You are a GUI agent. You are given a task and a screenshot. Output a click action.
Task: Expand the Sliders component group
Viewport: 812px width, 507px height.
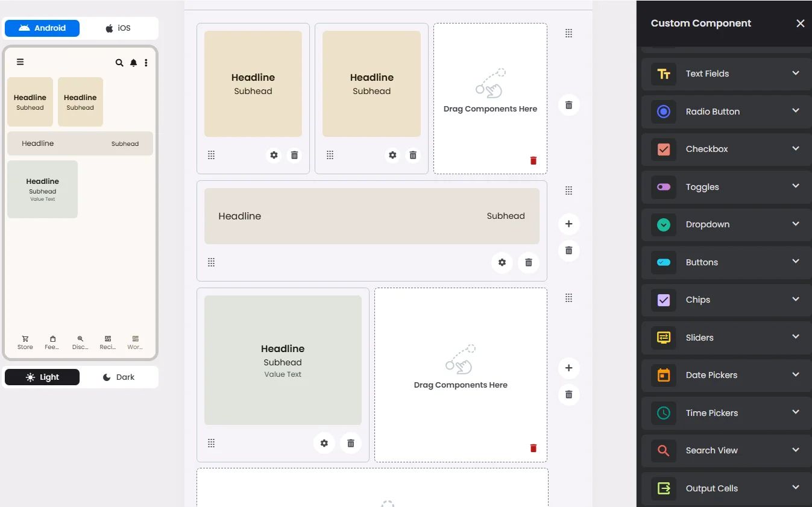click(726, 338)
